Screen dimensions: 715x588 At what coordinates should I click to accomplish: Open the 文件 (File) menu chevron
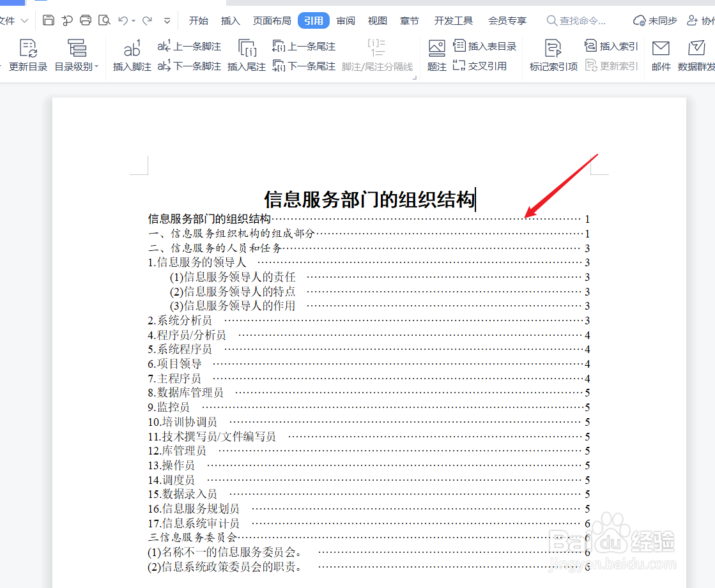(23, 20)
